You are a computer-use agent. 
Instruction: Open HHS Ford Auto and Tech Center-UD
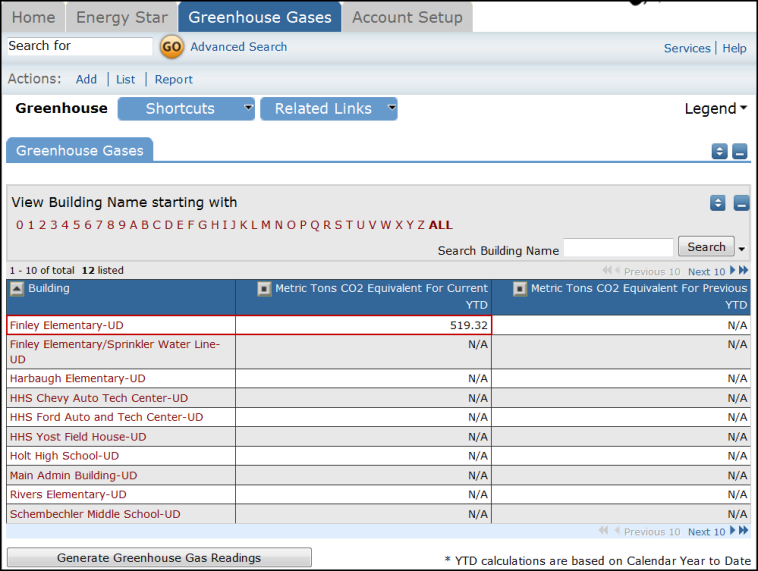click(106, 417)
